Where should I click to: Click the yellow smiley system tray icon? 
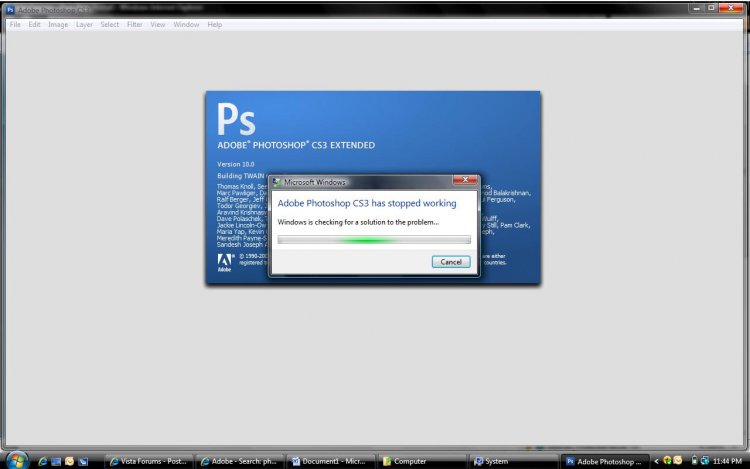pyautogui.click(x=677, y=461)
